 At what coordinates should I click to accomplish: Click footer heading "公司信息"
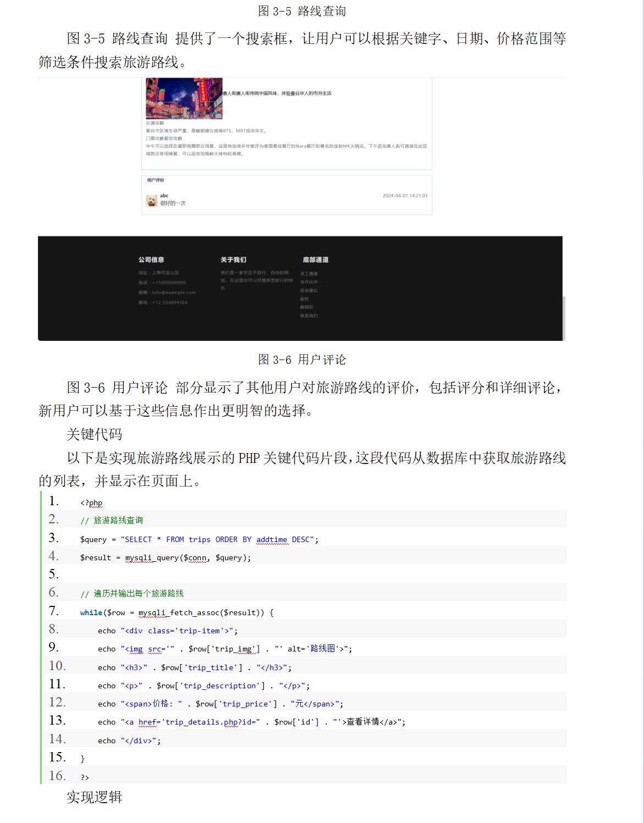coord(151,259)
